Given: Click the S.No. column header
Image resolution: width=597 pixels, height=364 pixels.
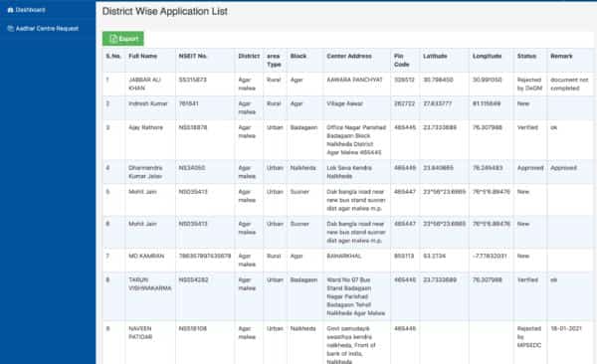Looking at the screenshot, I should click(113, 56).
